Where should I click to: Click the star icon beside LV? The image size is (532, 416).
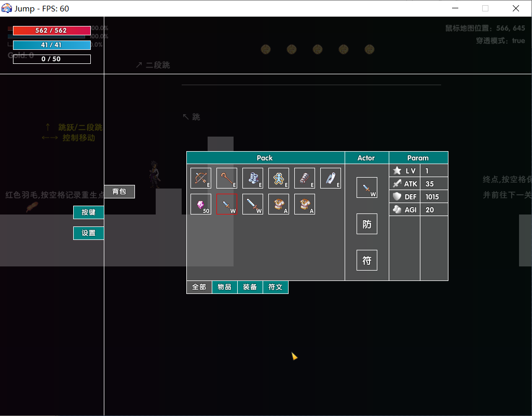point(397,170)
